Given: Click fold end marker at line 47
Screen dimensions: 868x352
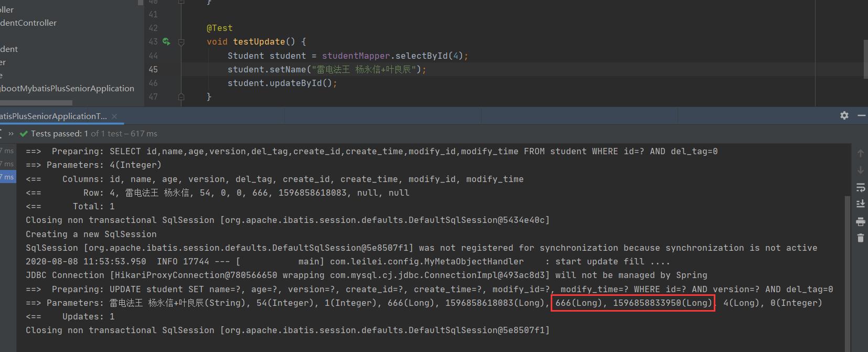Looking at the screenshot, I should tap(181, 97).
